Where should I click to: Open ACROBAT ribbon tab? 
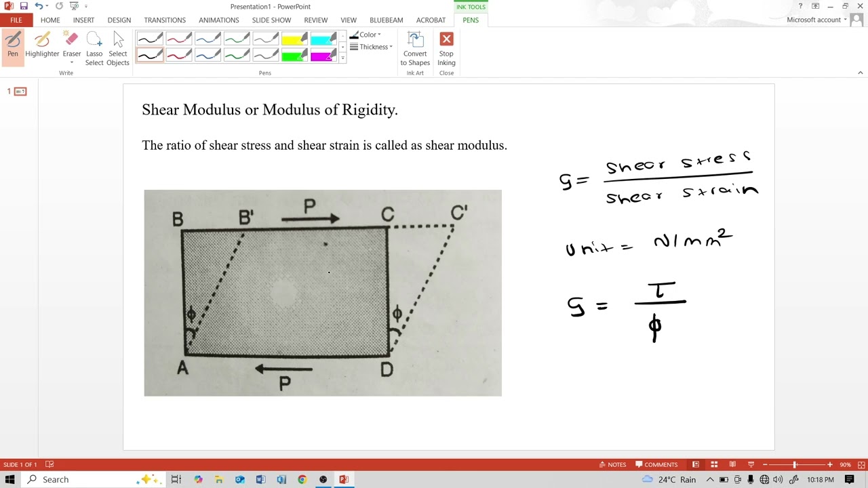coord(431,20)
